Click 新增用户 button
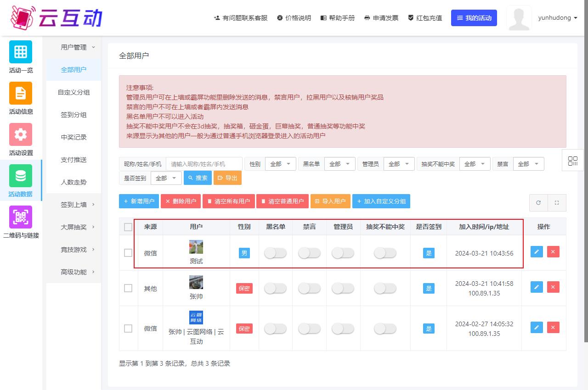This screenshot has width=588, height=390. tap(139, 201)
